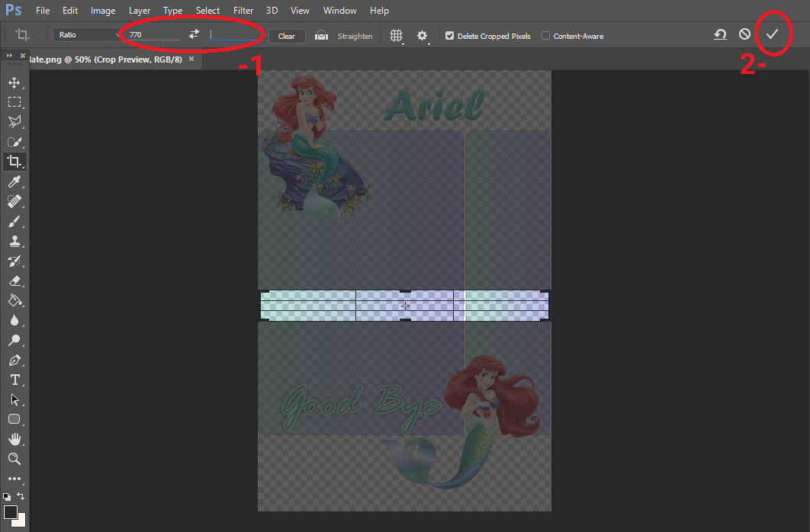
Task: Open the 3D menu
Action: point(272,11)
